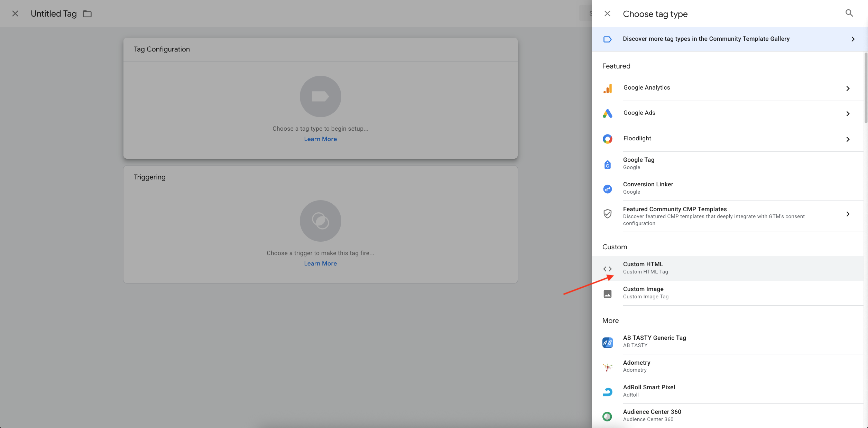Click the Triggering placeholder icon
The image size is (868, 428).
click(320, 221)
